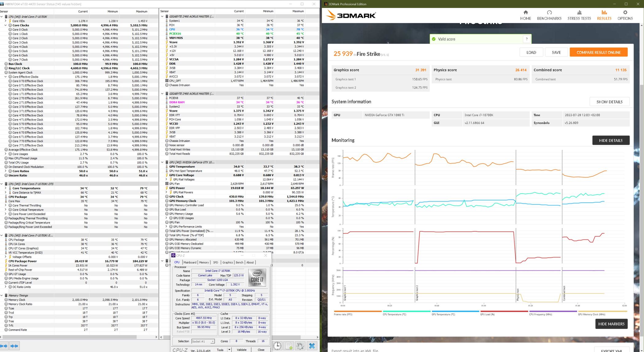The height and width of the screenshot is (352, 644).
Task: Collapse the Core Clocks tree
Action: 6,25
